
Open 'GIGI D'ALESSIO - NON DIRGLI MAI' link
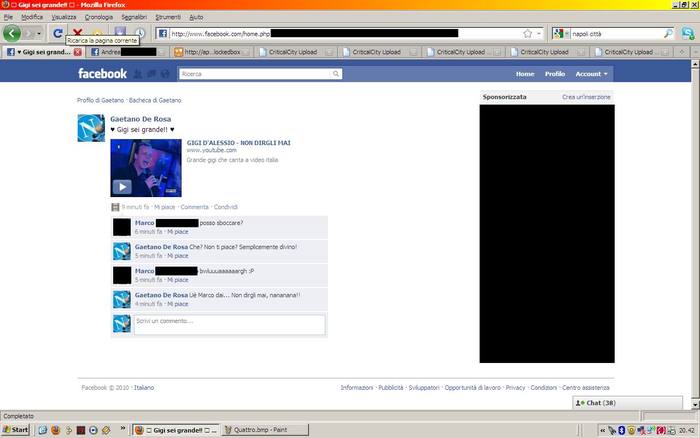pyautogui.click(x=238, y=143)
